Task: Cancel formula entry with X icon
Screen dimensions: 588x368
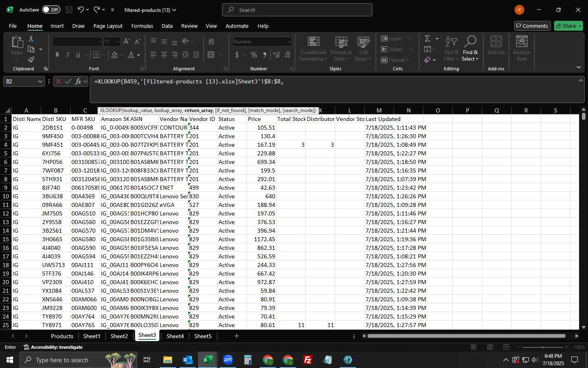Action: click(58, 81)
